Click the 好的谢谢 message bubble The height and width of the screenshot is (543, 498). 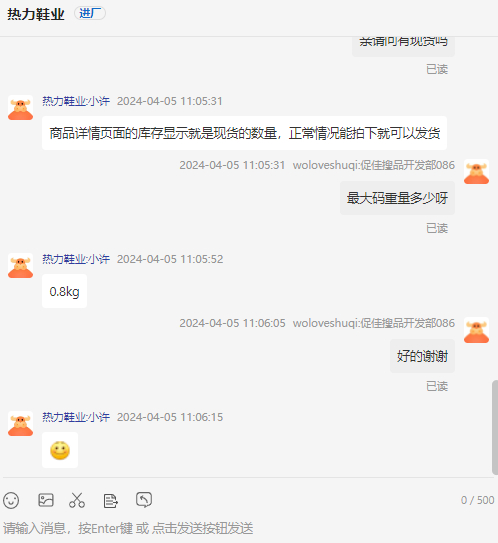[x=422, y=356]
